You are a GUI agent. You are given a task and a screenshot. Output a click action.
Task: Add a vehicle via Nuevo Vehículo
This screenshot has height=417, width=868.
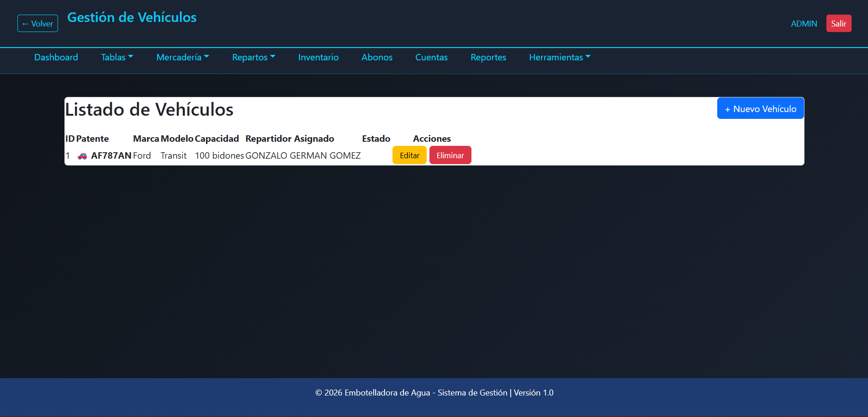(761, 108)
